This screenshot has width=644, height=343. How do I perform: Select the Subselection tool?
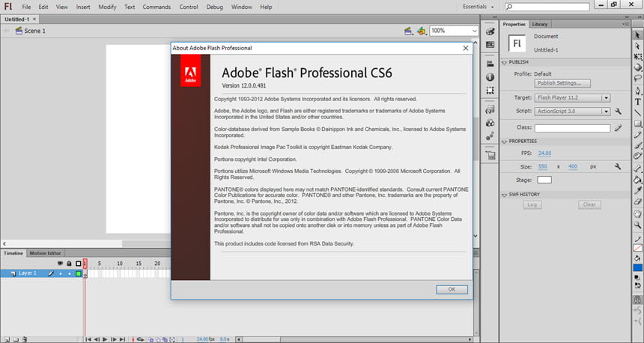[x=637, y=46]
